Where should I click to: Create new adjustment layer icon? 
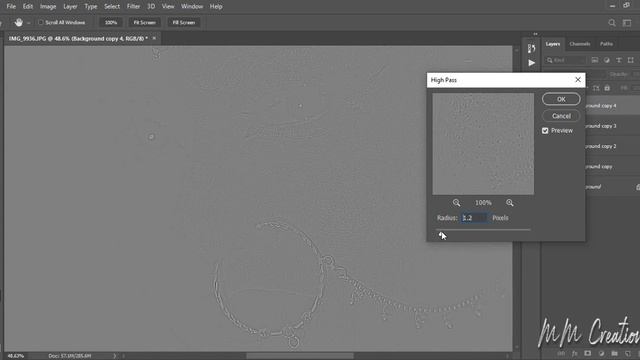pyautogui.click(x=601, y=353)
